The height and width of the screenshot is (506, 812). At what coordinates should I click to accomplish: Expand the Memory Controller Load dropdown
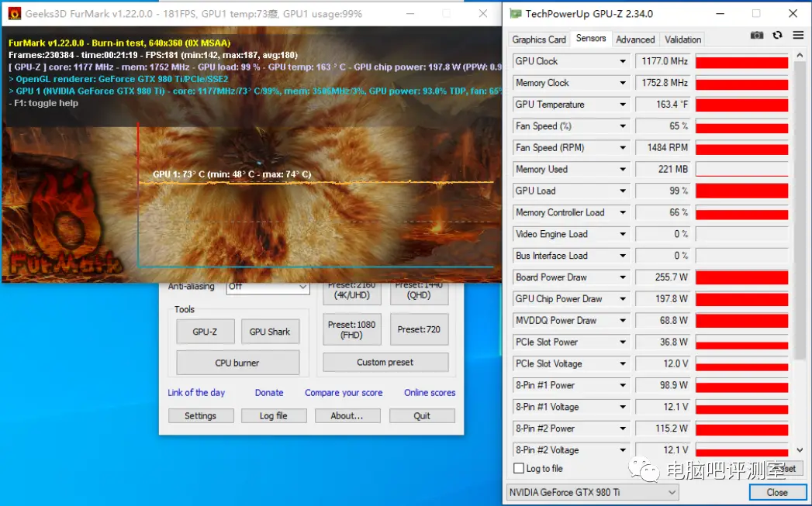tap(623, 212)
